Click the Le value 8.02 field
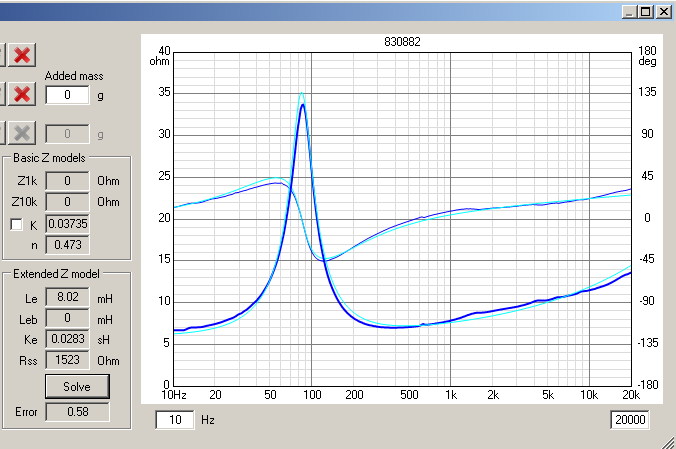This screenshot has width=676, height=449. 67,297
